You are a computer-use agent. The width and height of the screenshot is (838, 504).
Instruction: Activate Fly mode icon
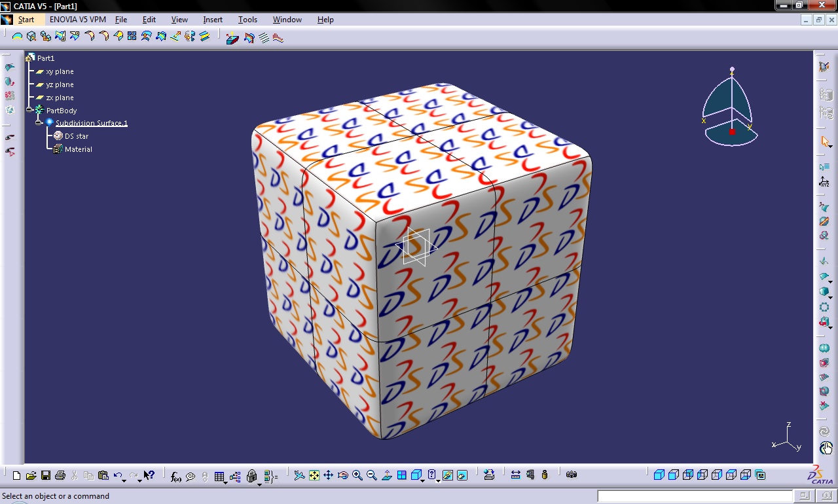pos(299,476)
